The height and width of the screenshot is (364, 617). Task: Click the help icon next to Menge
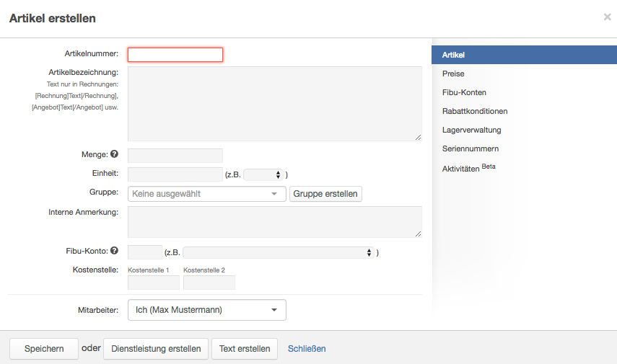pos(114,154)
